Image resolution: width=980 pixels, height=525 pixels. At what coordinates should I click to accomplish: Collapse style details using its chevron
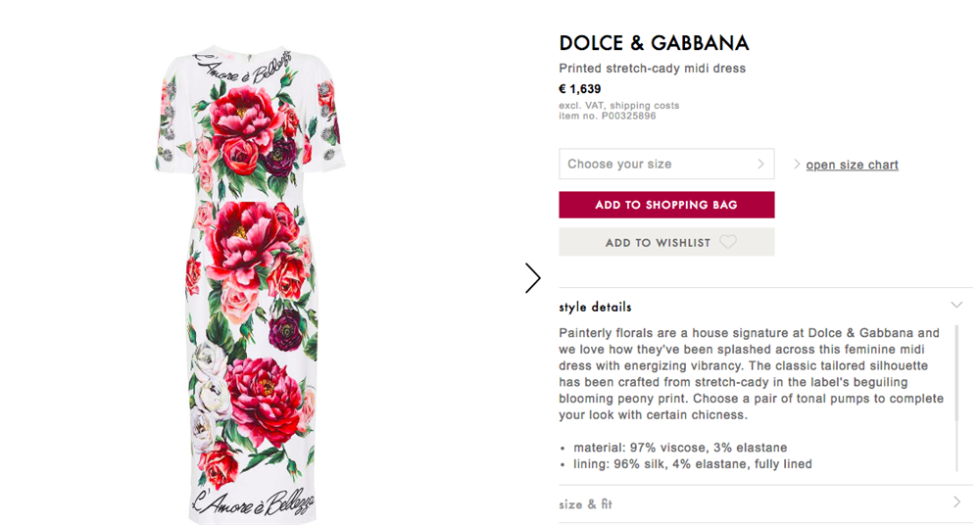coord(956,306)
